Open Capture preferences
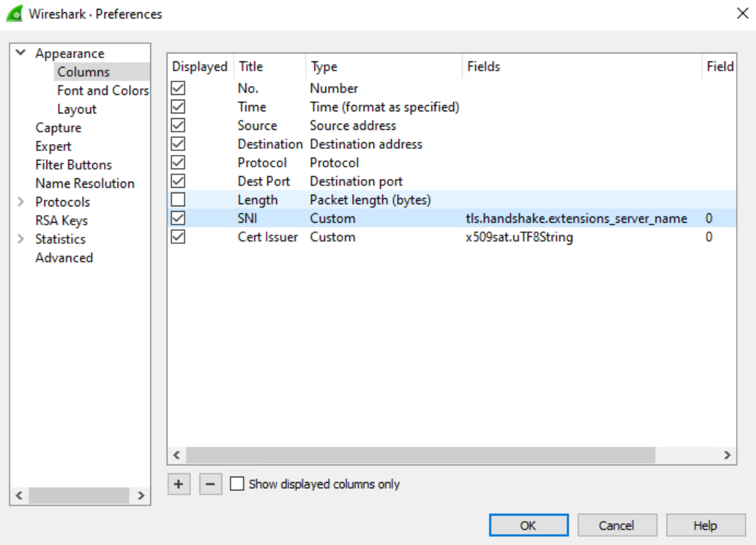756x545 pixels. (58, 128)
